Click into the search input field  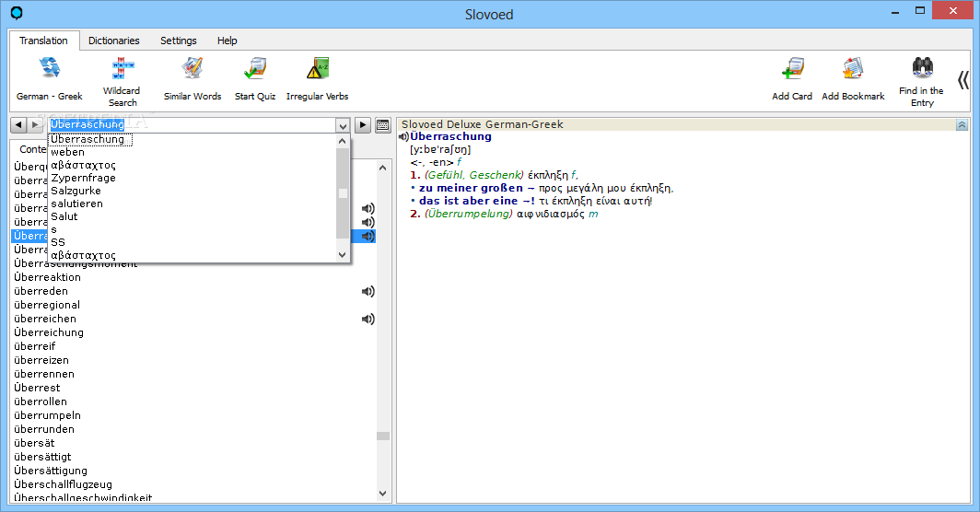point(193,125)
